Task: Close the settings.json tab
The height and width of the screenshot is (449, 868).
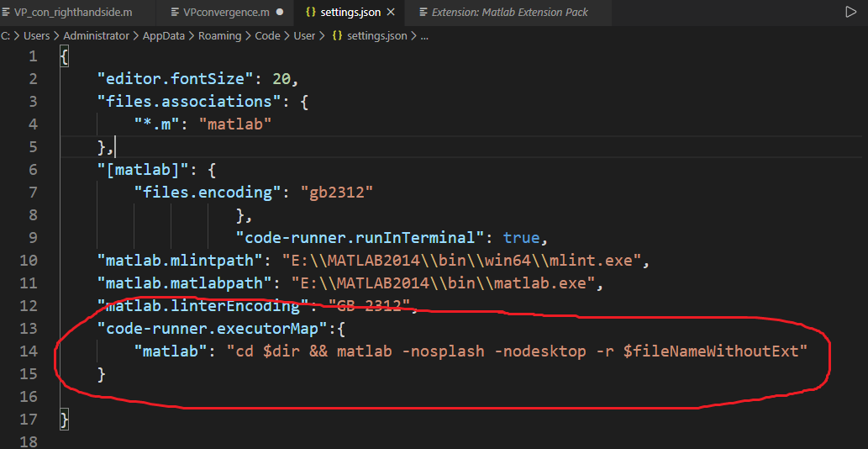Action: [x=390, y=12]
